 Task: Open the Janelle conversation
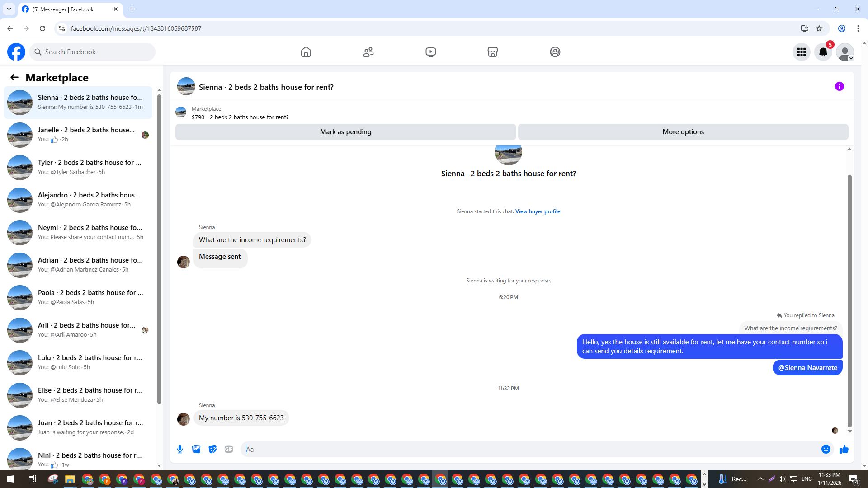click(x=78, y=135)
